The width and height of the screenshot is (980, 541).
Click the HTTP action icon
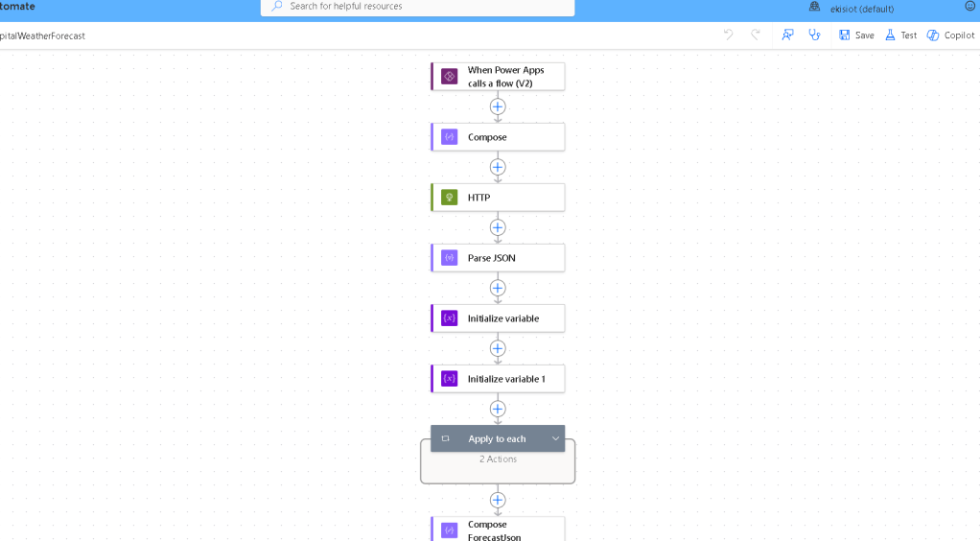click(x=449, y=198)
